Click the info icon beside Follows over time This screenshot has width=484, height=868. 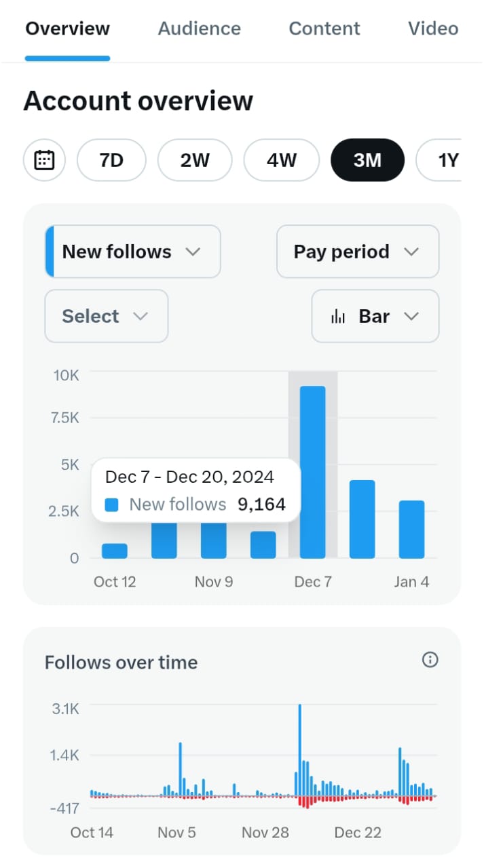[x=430, y=660]
